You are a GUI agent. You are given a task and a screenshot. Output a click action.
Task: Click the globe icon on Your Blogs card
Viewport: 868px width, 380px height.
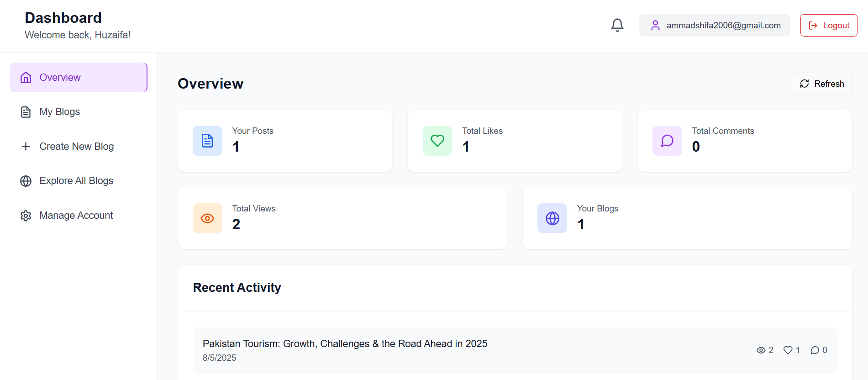pos(552,218)
